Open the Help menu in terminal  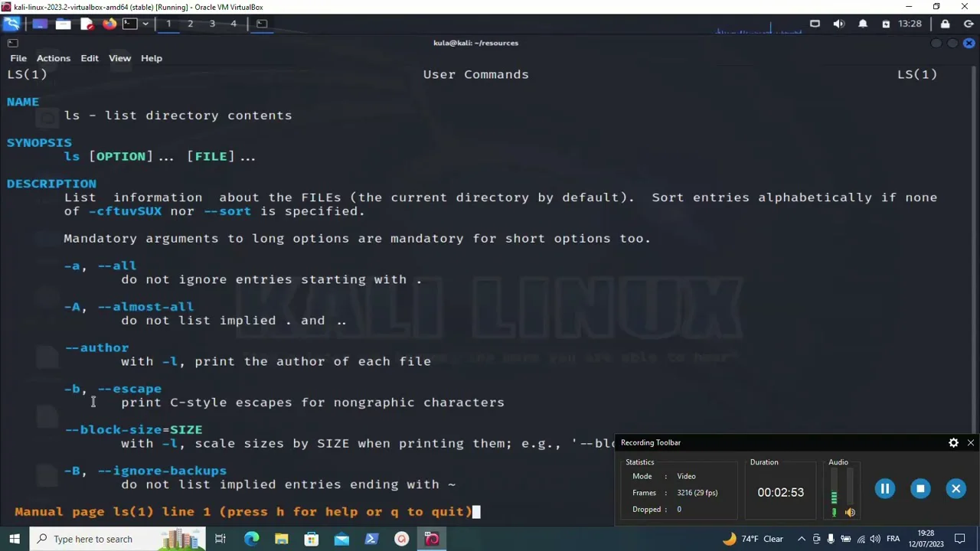coord(152,58)
